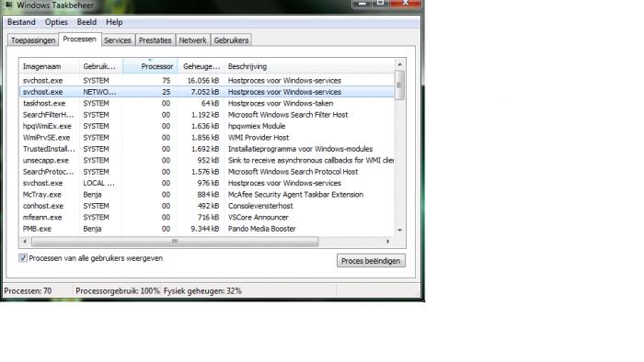Screen dimensions: 644x362
Task: Select the conhost.exe process
Action: (x=207, y=206)
